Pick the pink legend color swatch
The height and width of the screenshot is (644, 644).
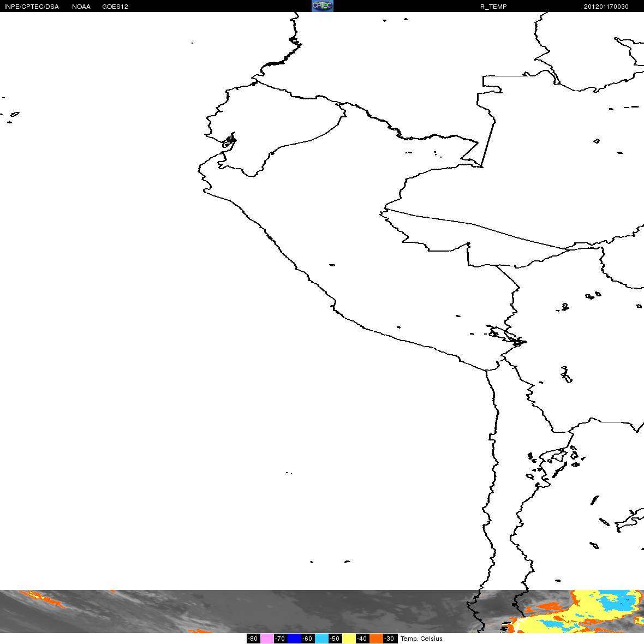coord(267,639)
